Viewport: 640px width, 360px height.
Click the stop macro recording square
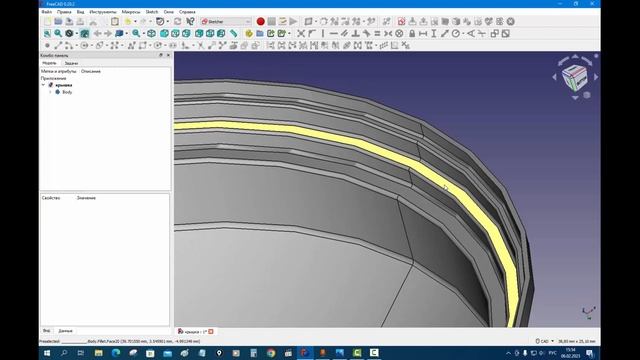[x=271, y=22]
